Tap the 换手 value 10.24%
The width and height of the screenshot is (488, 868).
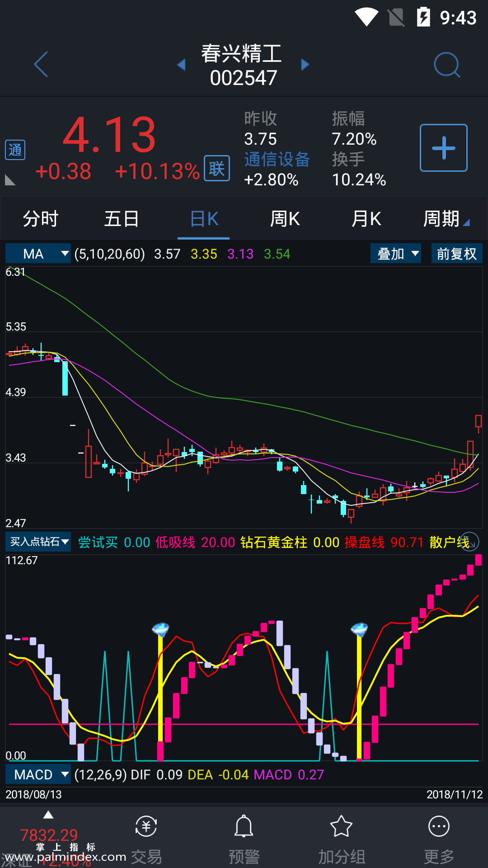pos(359,179)
